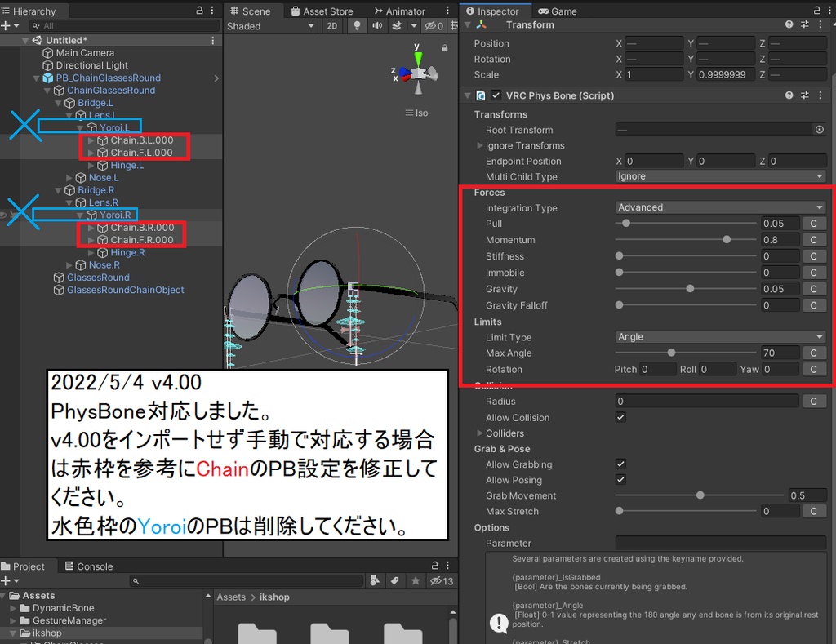836x644 pixels.
Task: Switch to Animator tab
Action: click(400, 11)
